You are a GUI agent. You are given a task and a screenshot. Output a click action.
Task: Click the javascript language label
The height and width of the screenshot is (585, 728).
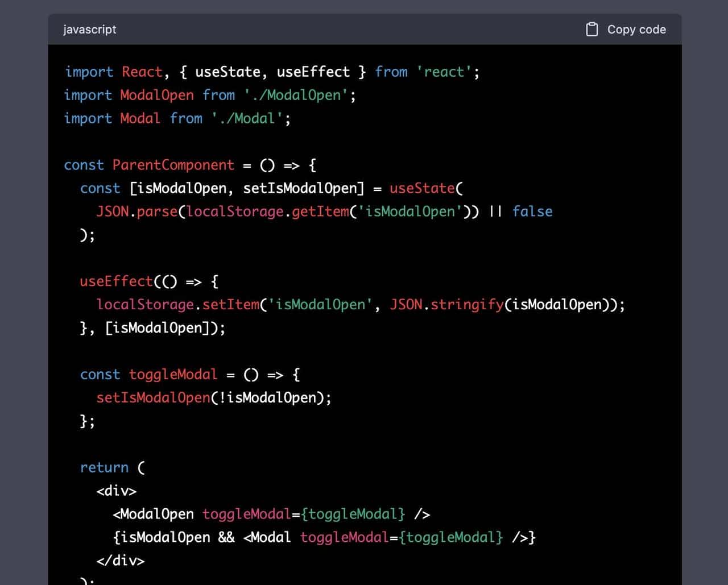tap(89, 30)
